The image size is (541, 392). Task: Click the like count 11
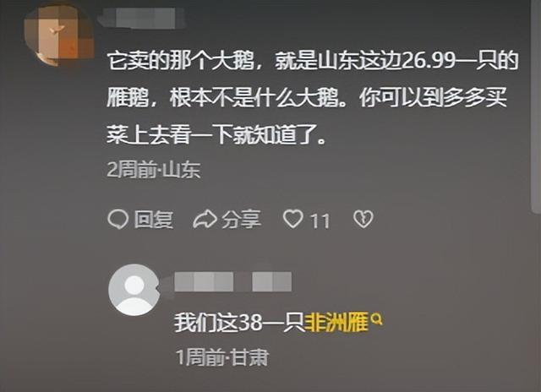[320, 220]
